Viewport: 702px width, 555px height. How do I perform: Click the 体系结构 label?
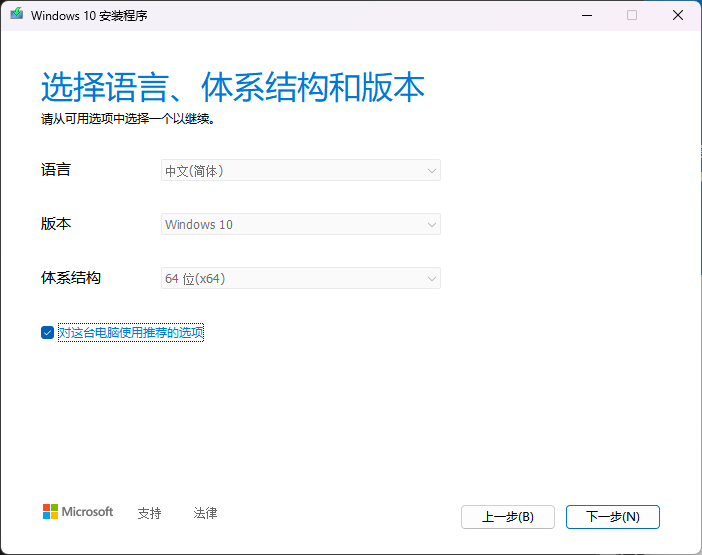tap(71, 278)
